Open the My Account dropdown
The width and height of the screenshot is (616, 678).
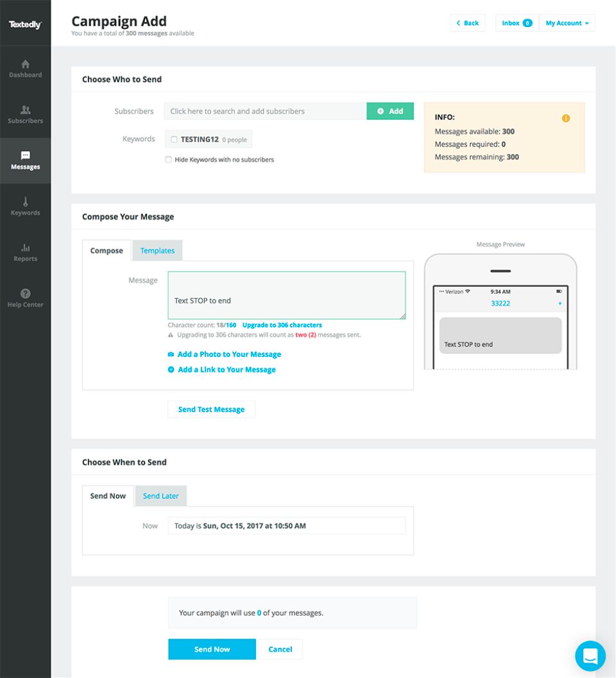tap(567, 22)
